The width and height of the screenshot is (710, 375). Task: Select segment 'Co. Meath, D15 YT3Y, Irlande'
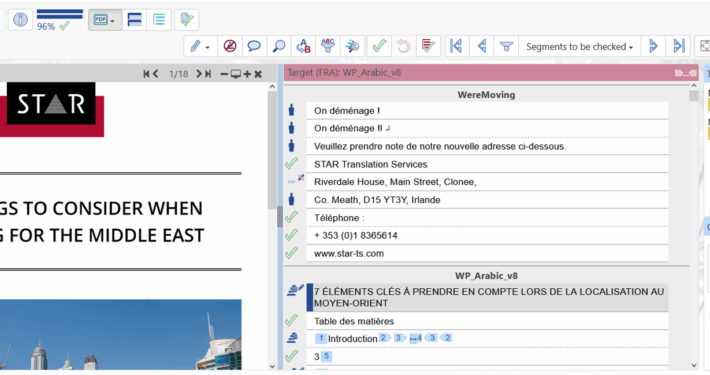[487, 200]
